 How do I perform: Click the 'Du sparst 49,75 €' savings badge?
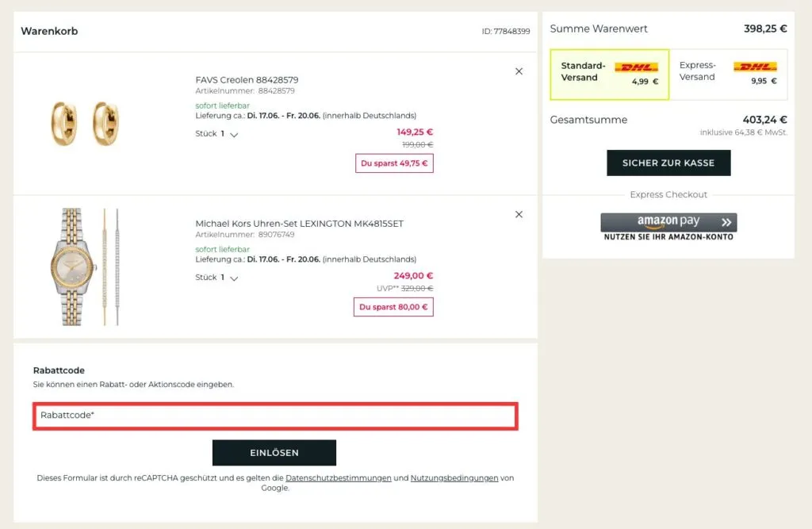(x=394, y=163)
